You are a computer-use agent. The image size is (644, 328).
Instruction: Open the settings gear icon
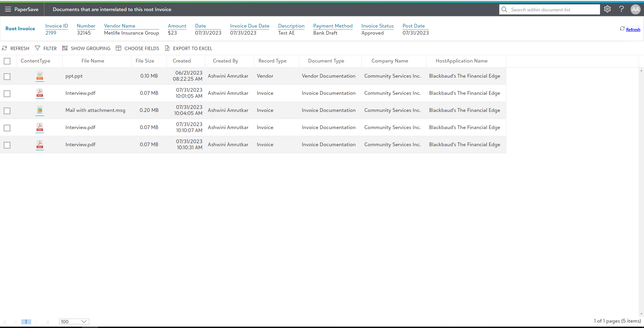607,9
